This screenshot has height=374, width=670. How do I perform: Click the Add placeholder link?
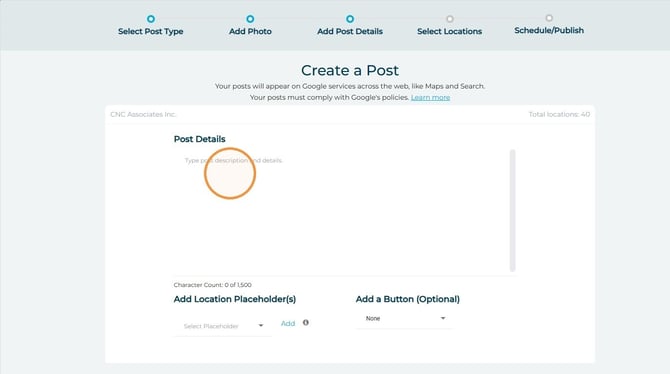tap(288, 324)
